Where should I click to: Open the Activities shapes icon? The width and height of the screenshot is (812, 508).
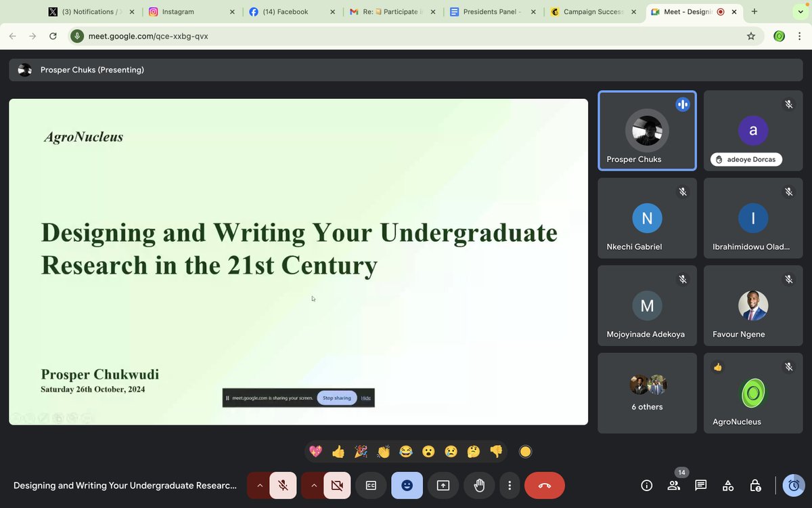pyautogui.click(x=728, y=485)
